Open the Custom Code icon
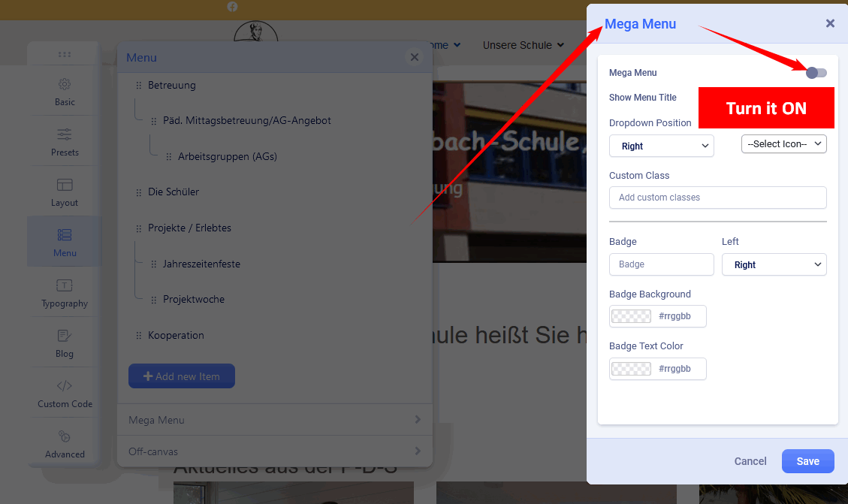848x504 pixels. click(x=65, y=386)
